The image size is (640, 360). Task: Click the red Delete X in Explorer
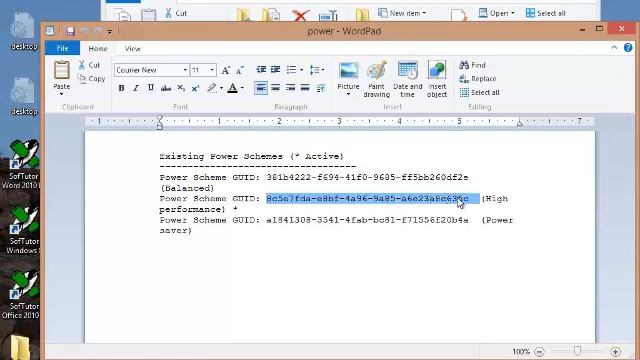tap(300, 16)
